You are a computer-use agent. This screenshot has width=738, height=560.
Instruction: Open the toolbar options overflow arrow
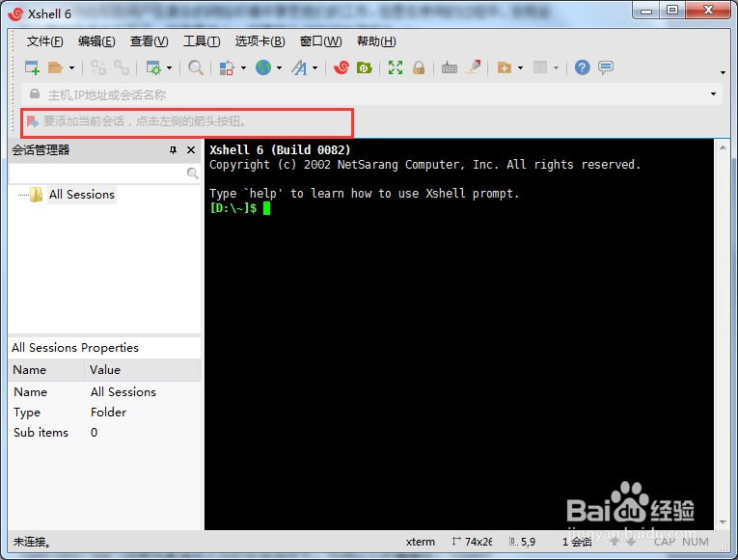point(723,72)
